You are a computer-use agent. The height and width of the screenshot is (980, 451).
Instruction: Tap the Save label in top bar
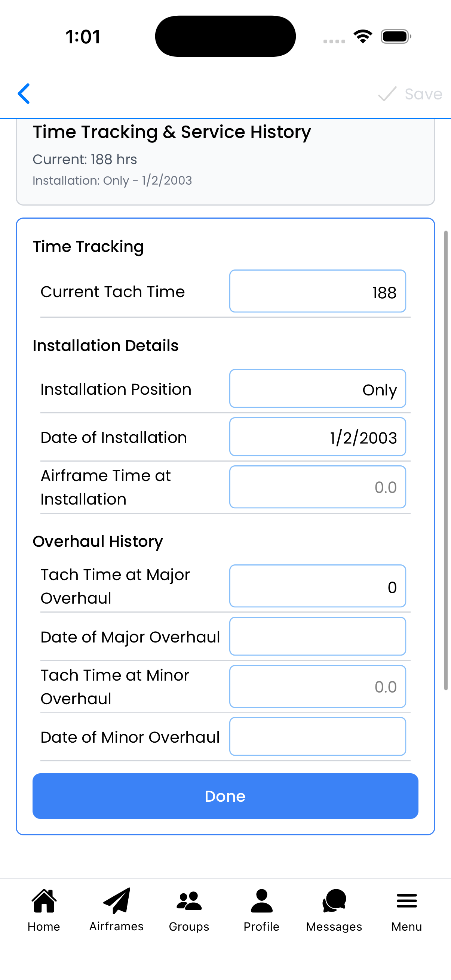[x=423, y=94]
